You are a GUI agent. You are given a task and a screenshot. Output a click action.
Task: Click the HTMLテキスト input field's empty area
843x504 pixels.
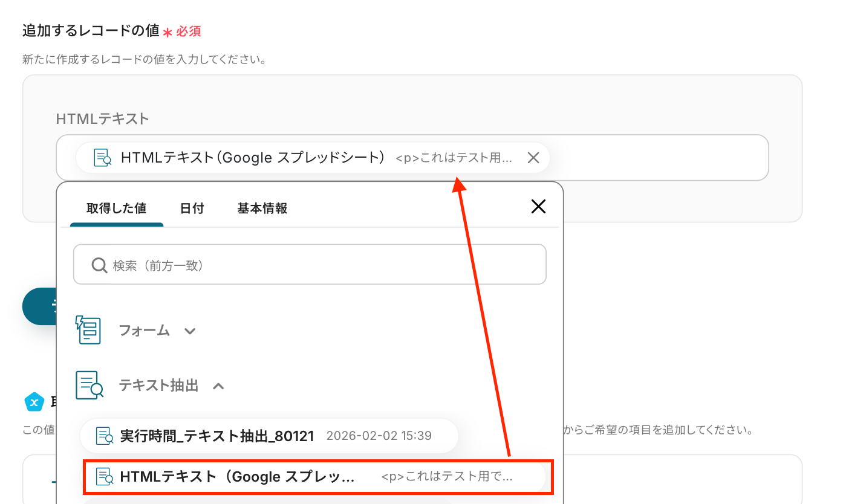point(658,158)
